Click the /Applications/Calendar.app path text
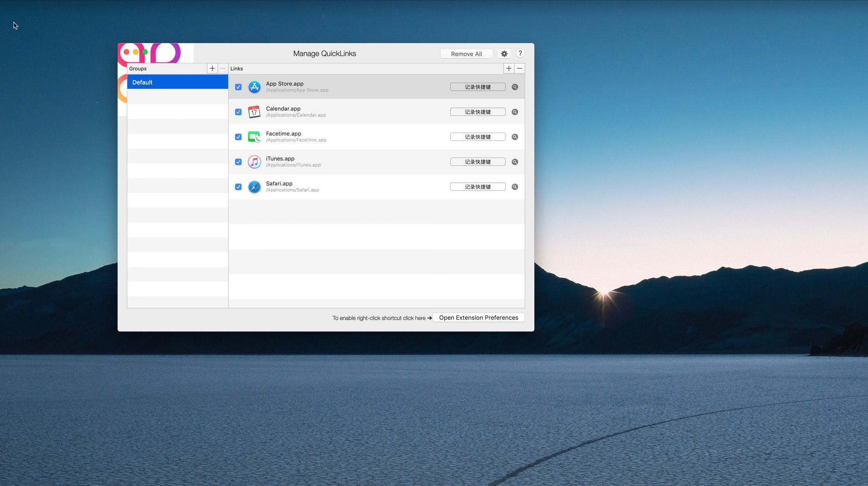The image size is (868, 486). pos(296,115)
